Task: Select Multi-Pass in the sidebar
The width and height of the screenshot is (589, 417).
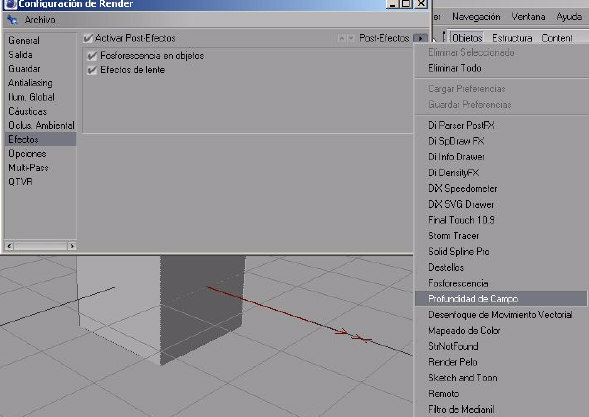Action: click(28, 168)
